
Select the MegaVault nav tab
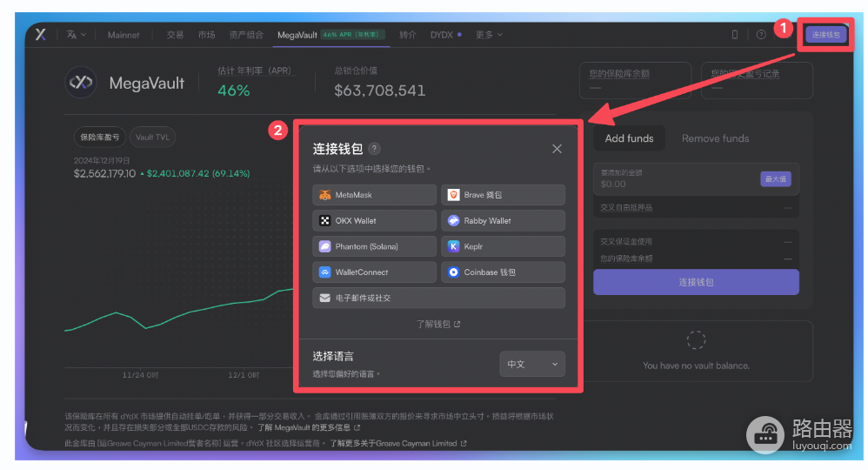point(297,35)
